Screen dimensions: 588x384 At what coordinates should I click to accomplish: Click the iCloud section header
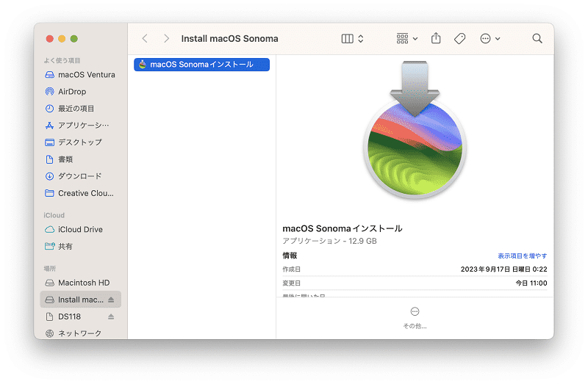click(54, 215)
